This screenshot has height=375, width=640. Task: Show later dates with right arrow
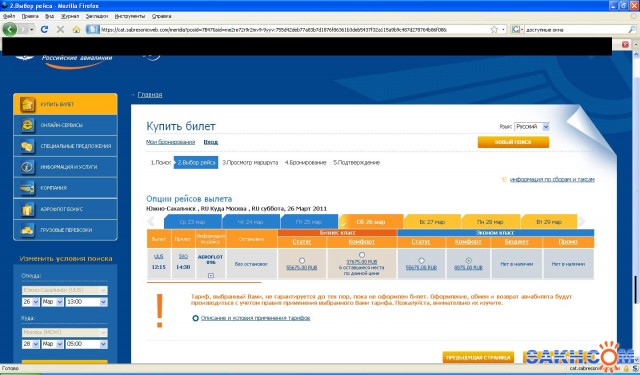[x=582, y=222]
